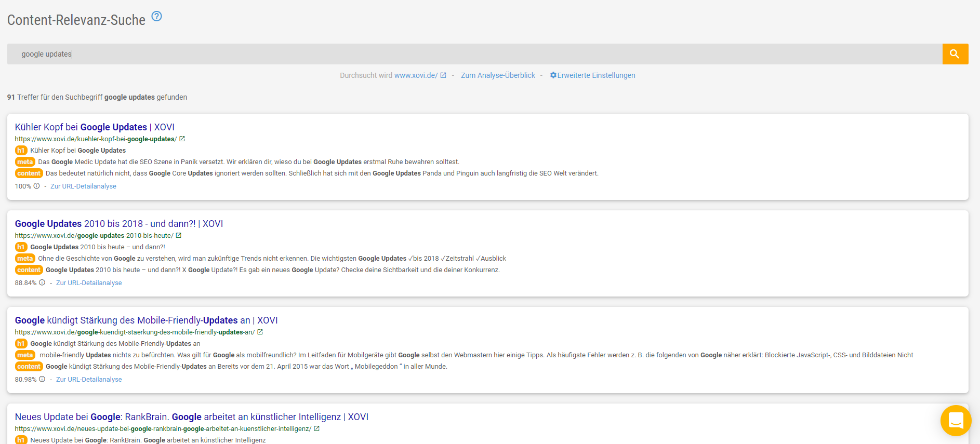
Task: Open the neues-update-bei-google-rankbrain URL
Action: tap(163, 429)
